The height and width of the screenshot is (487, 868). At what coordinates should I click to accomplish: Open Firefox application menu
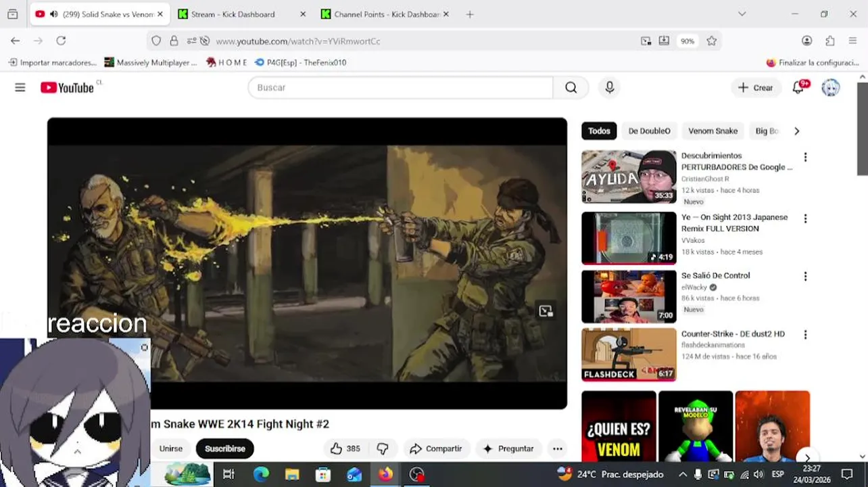pos(852,41)
